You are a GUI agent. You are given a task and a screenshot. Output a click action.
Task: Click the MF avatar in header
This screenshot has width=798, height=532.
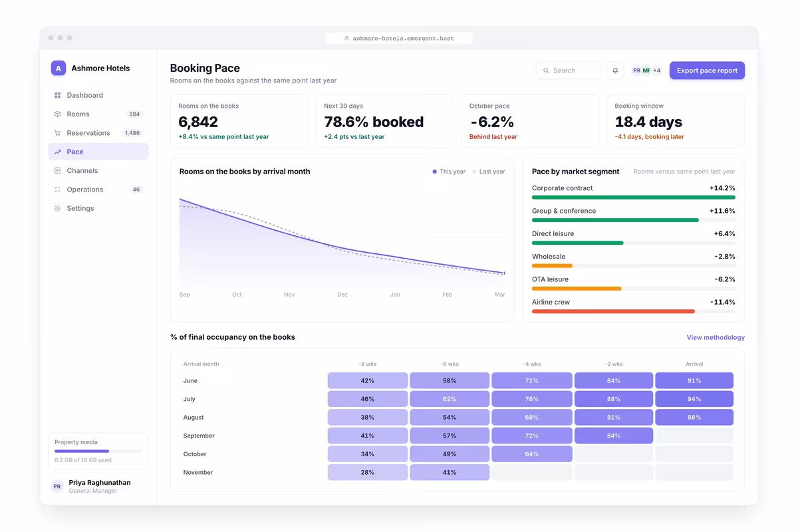(646, 70)
